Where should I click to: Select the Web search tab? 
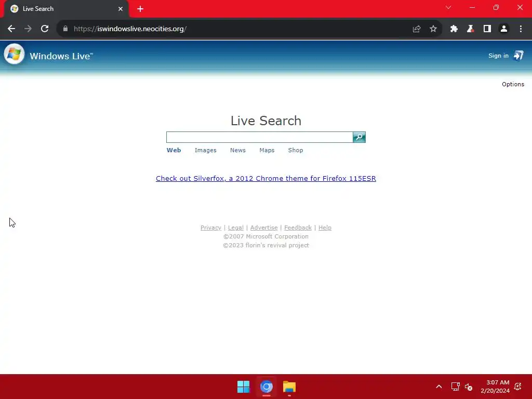(174, 150)
